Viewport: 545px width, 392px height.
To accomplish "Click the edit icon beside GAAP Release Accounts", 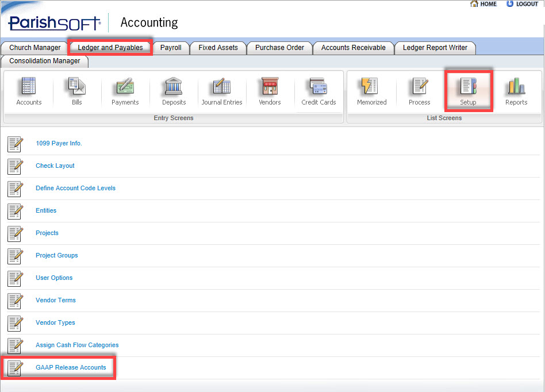I will tap(16, 368).
